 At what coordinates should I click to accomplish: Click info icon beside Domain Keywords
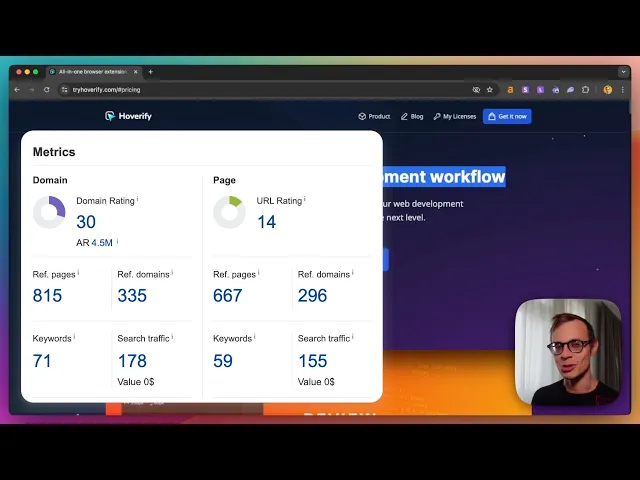[x=74, y=336]
